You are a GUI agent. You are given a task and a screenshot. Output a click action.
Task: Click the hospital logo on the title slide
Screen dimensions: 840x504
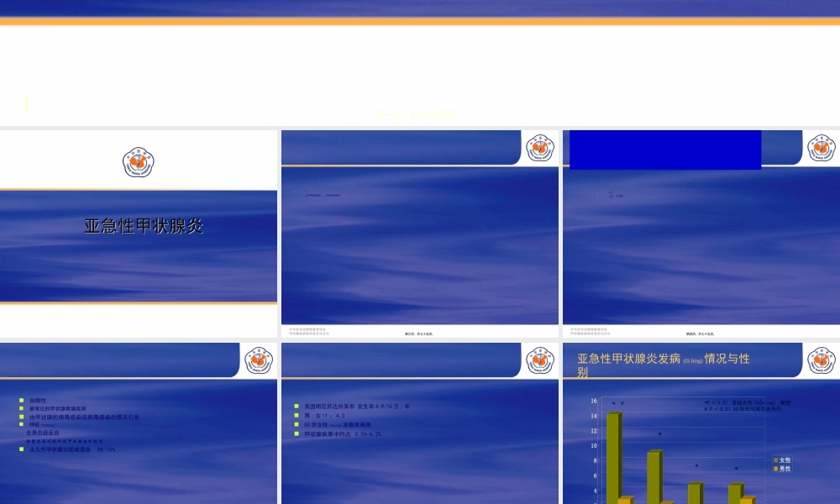point(139,161)
